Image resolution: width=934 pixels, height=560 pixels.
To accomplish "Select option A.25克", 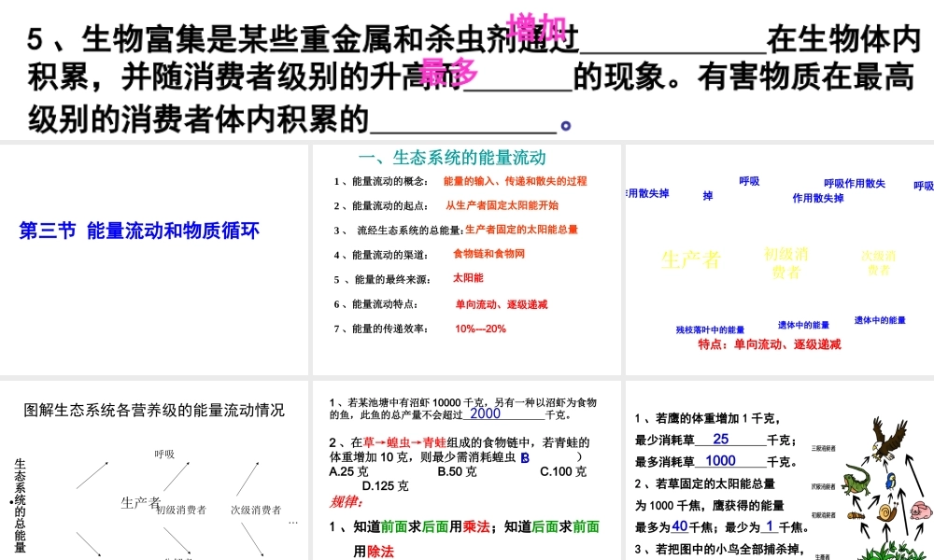I will tap(348, 472).
